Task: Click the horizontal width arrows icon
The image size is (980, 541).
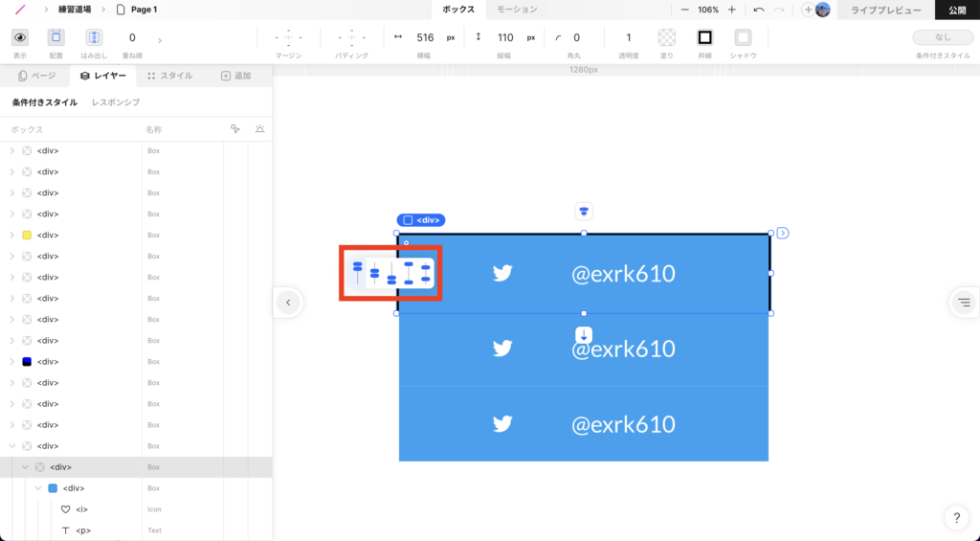Action: point(397,37)
